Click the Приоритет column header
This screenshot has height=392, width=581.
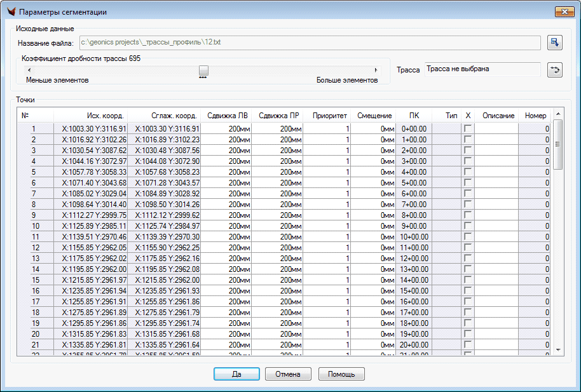point(329,116)
